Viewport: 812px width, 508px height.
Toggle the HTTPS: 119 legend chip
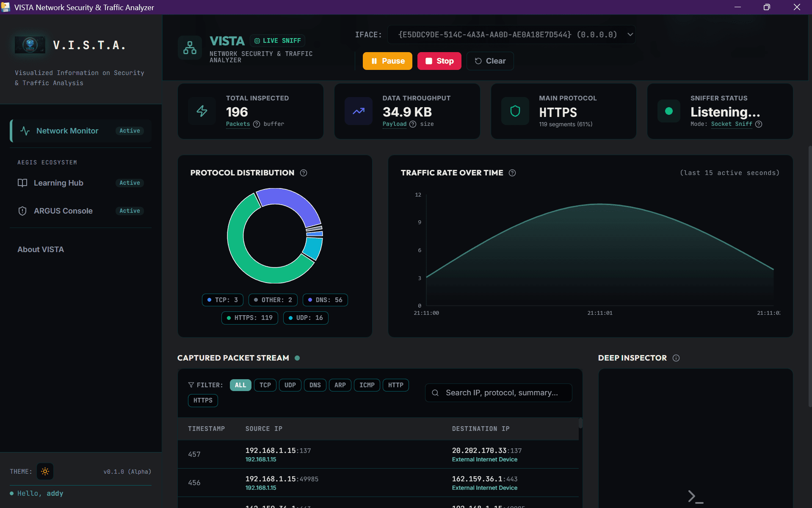click(x=250, y=318)
